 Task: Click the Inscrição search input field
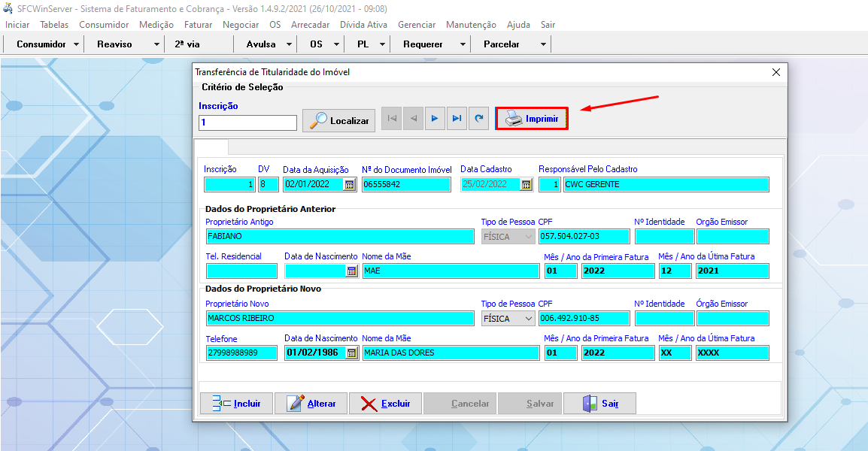(247, 122)
